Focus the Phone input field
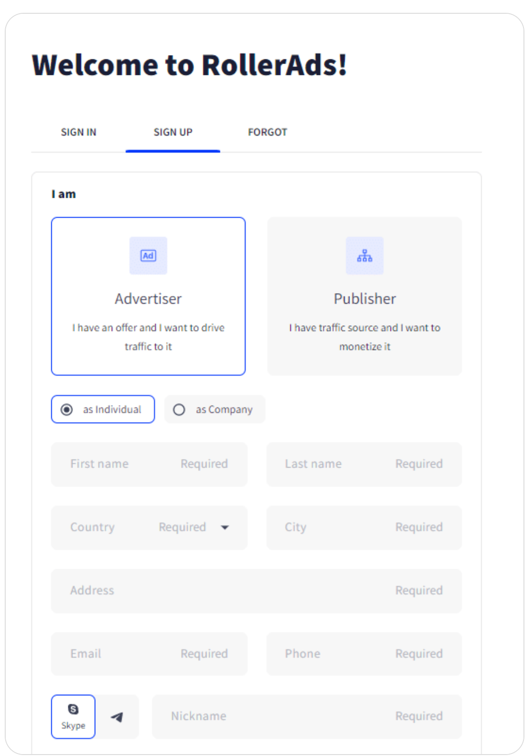The height and width of the screenshot is (756, 532). (364, 654)
